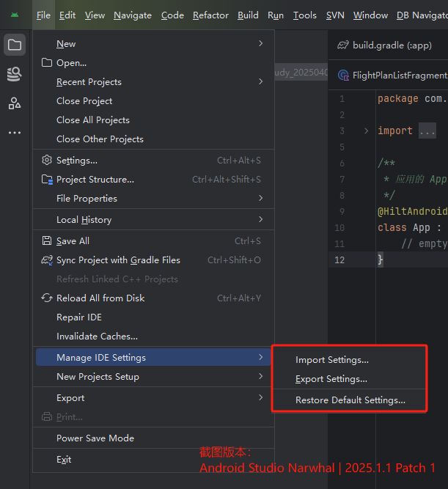Screen dimensions: 448x489
Task: Click the Gradle elephant sync icon
Action: point(47,260)
